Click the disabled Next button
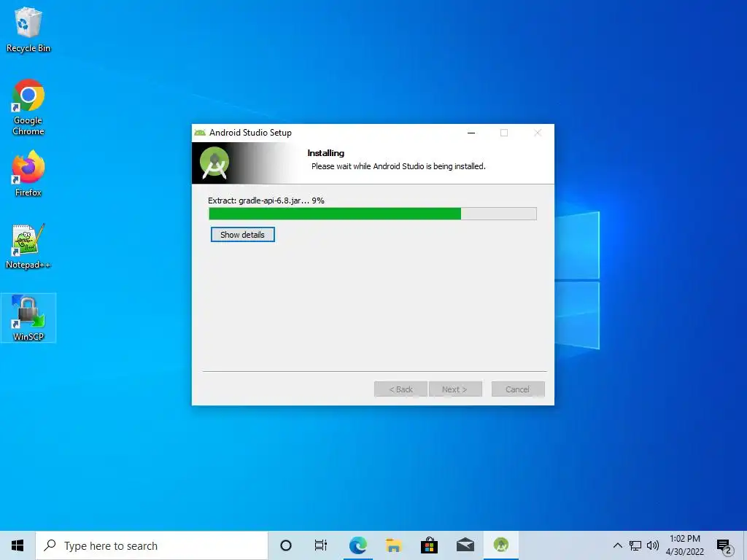 (x=455, y=389)
